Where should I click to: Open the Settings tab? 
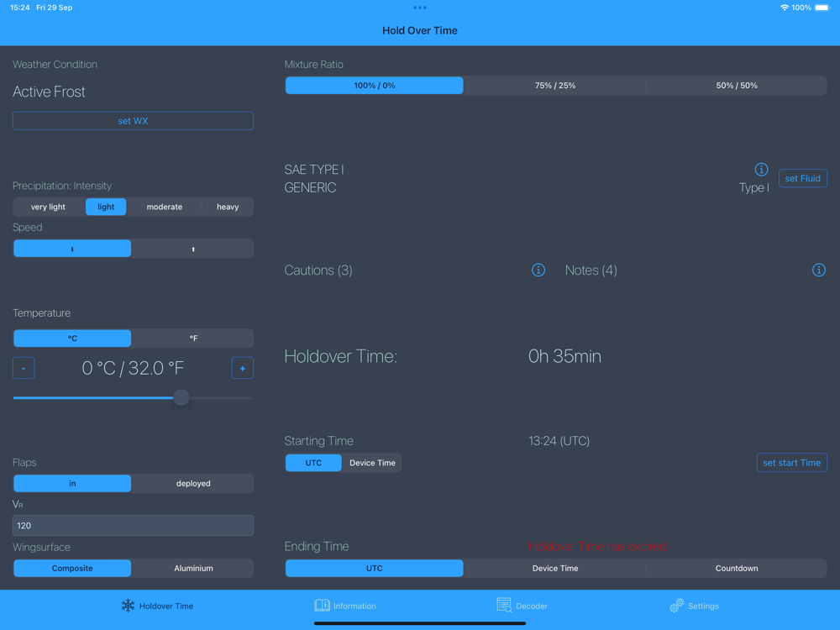[695, 606]
